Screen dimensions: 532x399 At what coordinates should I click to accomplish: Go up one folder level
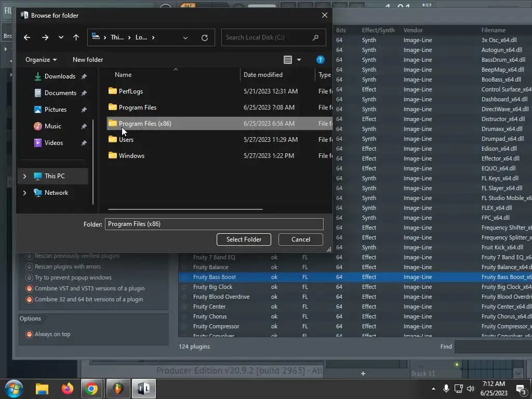click(x=76, y=37)
